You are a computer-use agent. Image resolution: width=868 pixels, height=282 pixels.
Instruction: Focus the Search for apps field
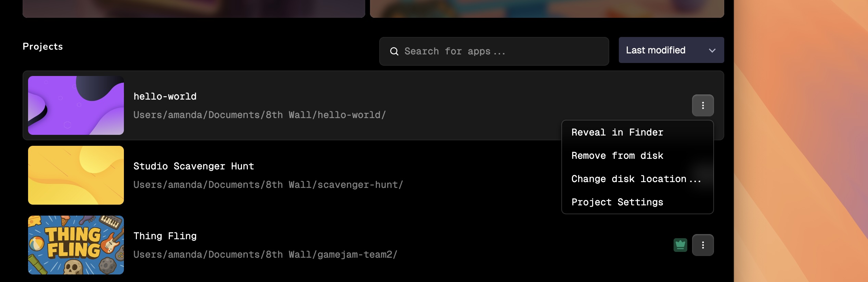(x=500, y=51)
